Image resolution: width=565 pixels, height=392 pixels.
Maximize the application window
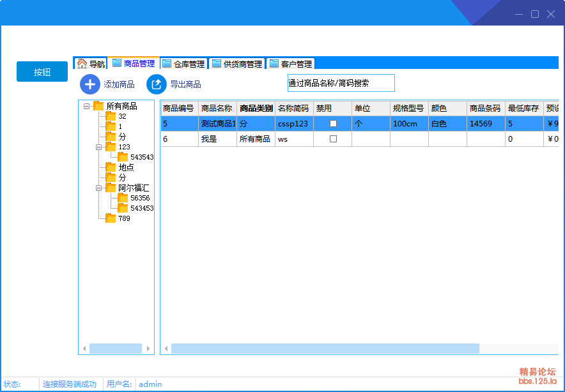[535, 14]
